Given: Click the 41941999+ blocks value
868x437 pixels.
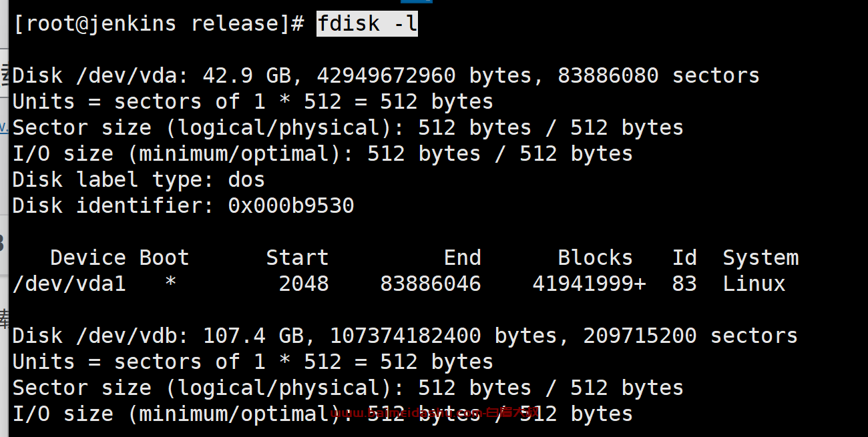Looking at the screenshot, I should coord(589,284).
